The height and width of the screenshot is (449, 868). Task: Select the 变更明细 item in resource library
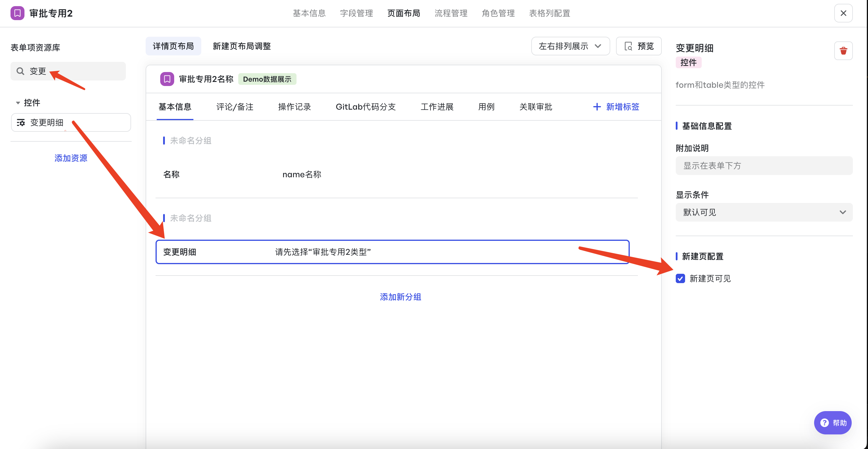[x=71, y=122]
